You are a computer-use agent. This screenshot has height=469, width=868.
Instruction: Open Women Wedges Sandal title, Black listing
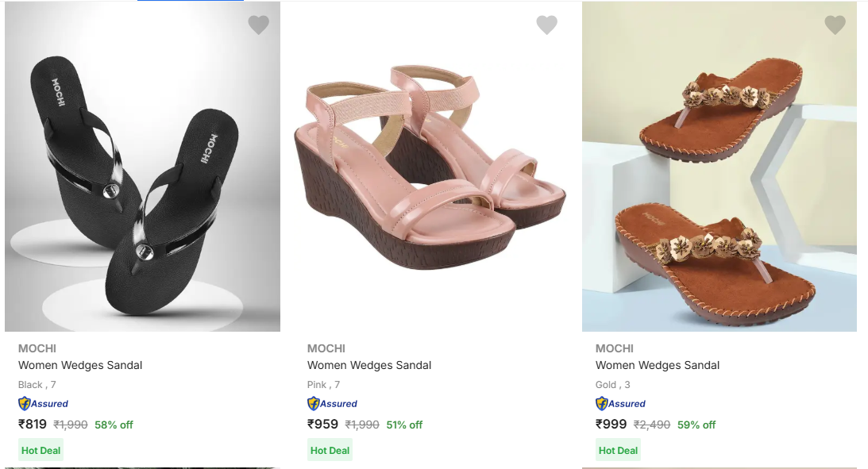(x=80, y=365)
